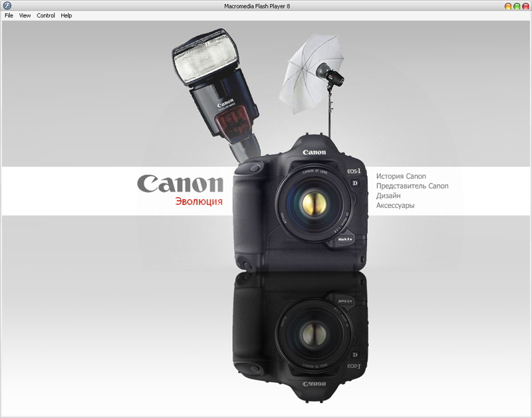Open the View menu
This screenshot has width=532, height=418.
tap(25, 15)
